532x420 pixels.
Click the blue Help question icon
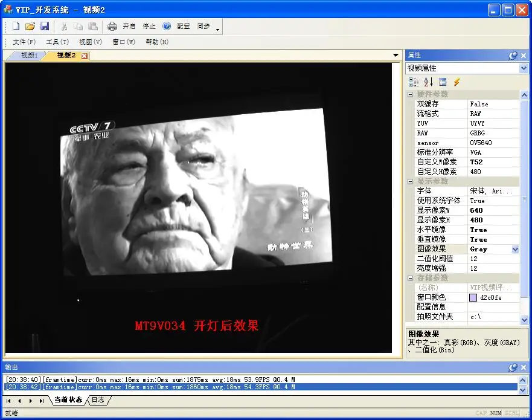click(167, 26)
